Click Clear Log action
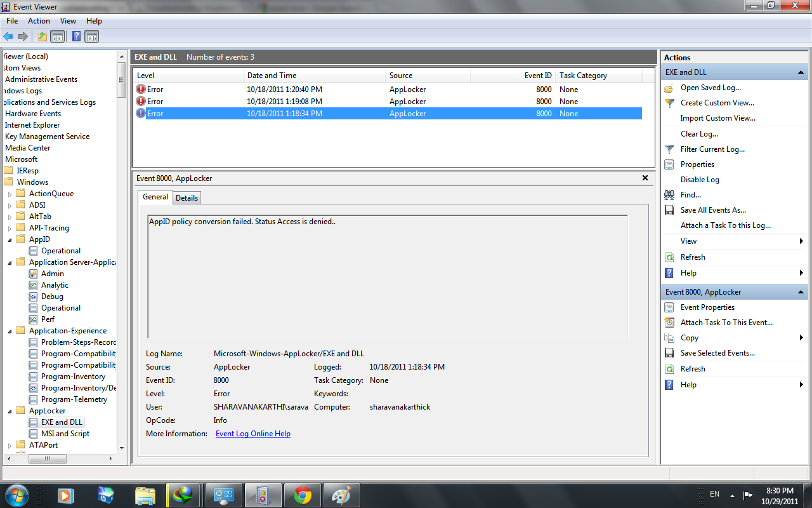Viewport: 812px width, 508px height. coord(699,134)
